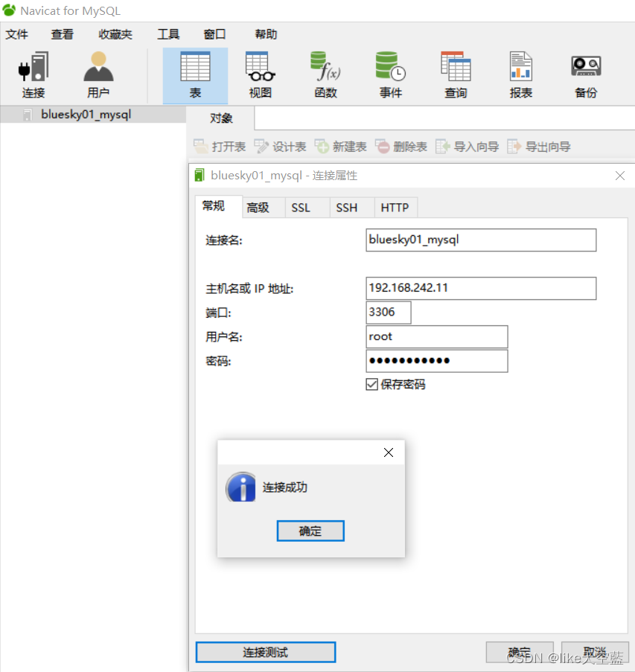
Task: Click Design Table (设计表) button
Action: [280, 147]
